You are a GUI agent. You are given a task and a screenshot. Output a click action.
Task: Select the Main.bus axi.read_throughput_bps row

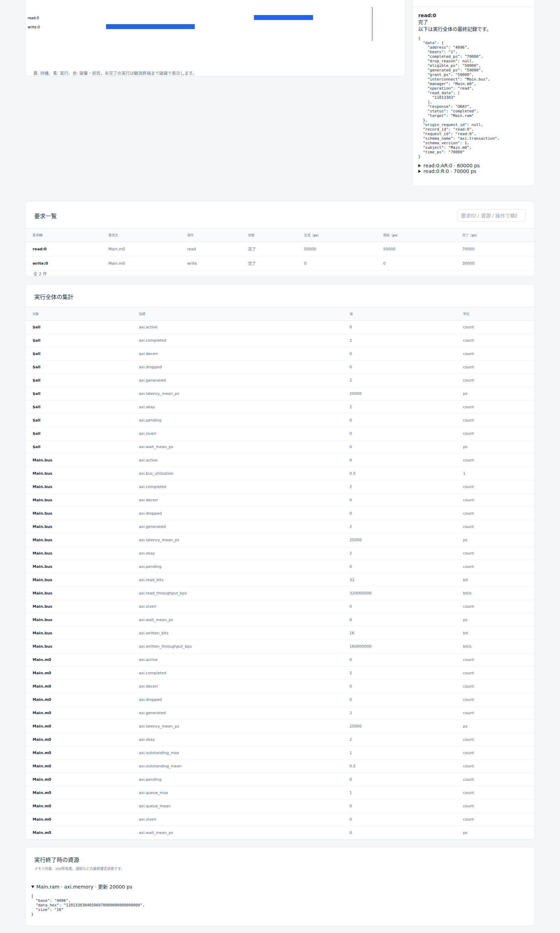280,593
